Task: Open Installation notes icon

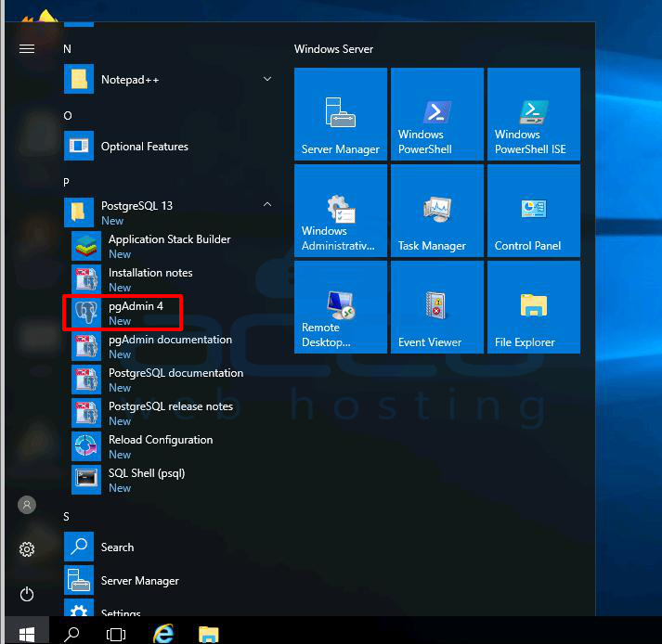Action: click(86, 279)
